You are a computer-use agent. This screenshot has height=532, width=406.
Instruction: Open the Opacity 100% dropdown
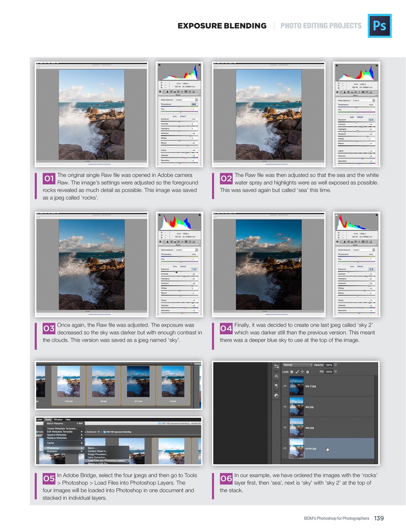(x=335, y=365)
